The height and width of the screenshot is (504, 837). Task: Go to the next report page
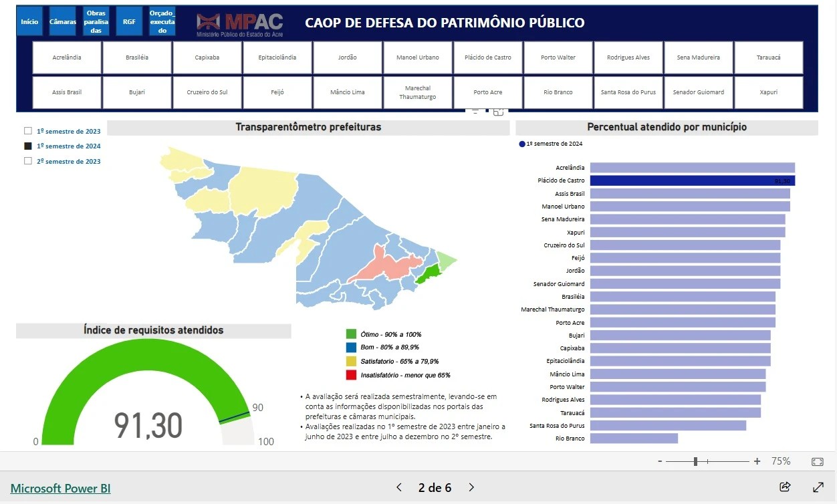(471, 487)
